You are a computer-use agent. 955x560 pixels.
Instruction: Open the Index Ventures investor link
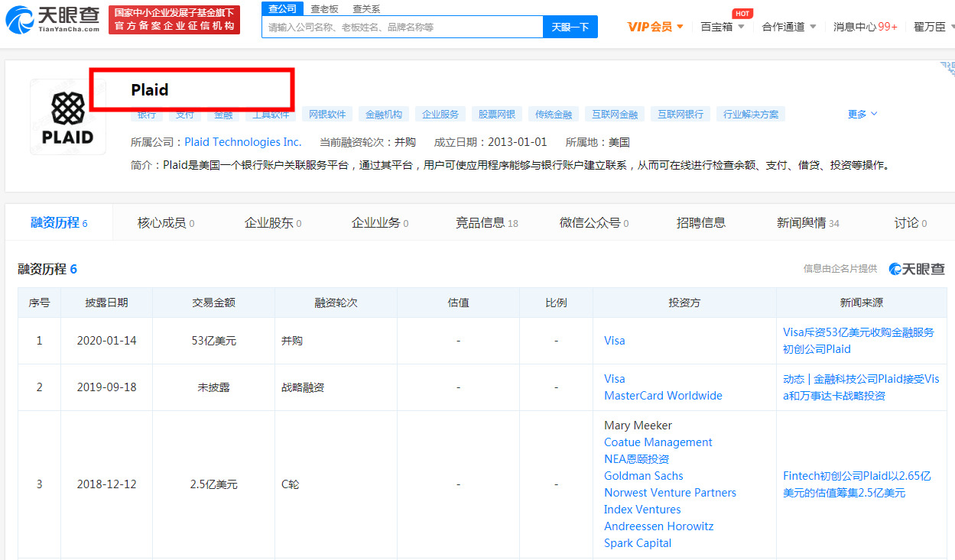click(x=642, y=510)
